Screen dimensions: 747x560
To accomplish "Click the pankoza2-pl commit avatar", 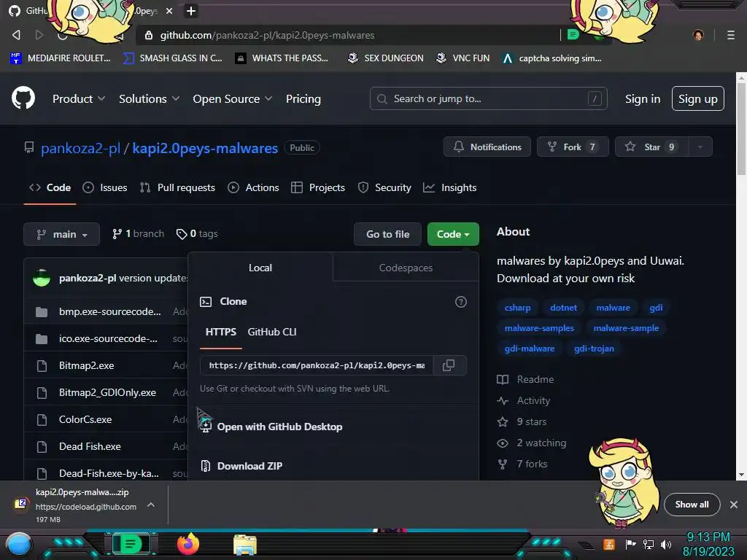I will point(42,278).
